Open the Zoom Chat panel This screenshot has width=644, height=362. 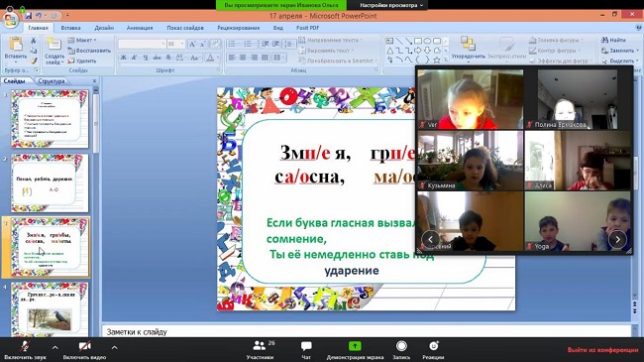pos(306,346)
